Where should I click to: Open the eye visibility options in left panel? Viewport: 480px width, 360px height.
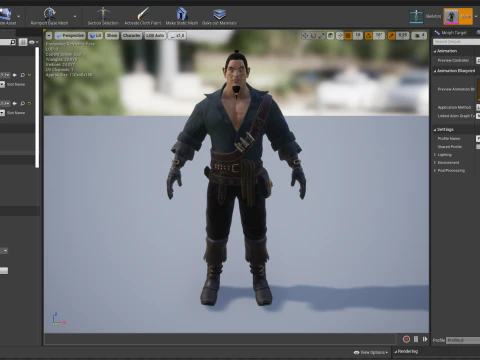33,42
